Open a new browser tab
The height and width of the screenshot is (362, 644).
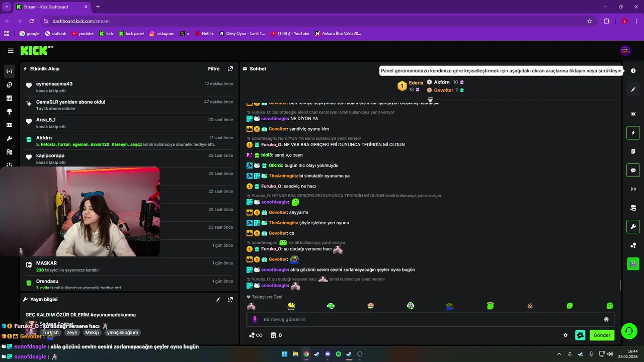click(x=98, y=7)
